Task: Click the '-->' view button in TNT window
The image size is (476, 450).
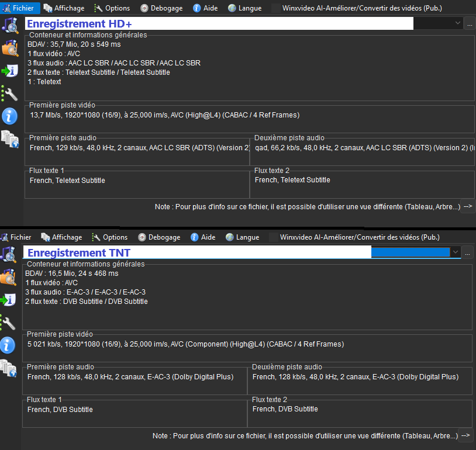Action: coord(465,435)
